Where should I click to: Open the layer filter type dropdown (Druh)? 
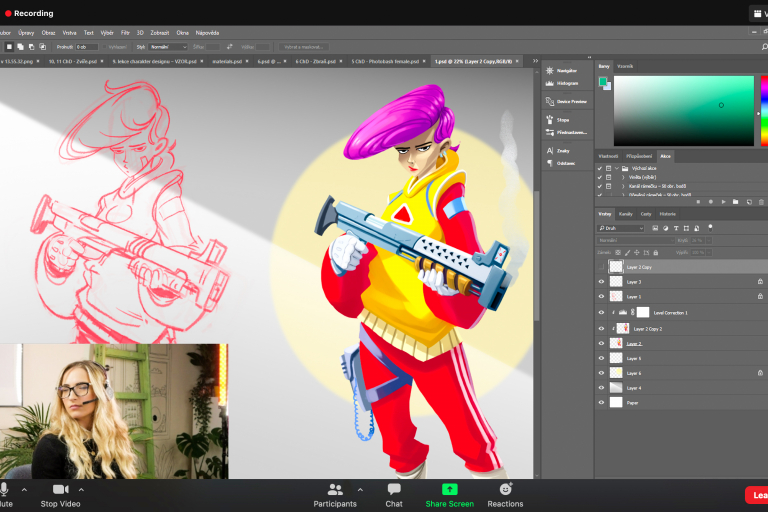click(622, 228)
